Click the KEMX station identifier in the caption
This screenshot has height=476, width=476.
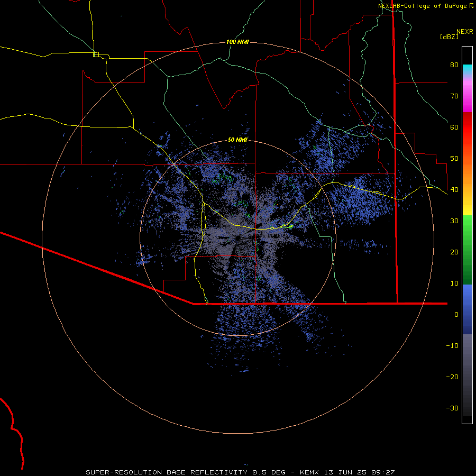(x=309, y=472)
